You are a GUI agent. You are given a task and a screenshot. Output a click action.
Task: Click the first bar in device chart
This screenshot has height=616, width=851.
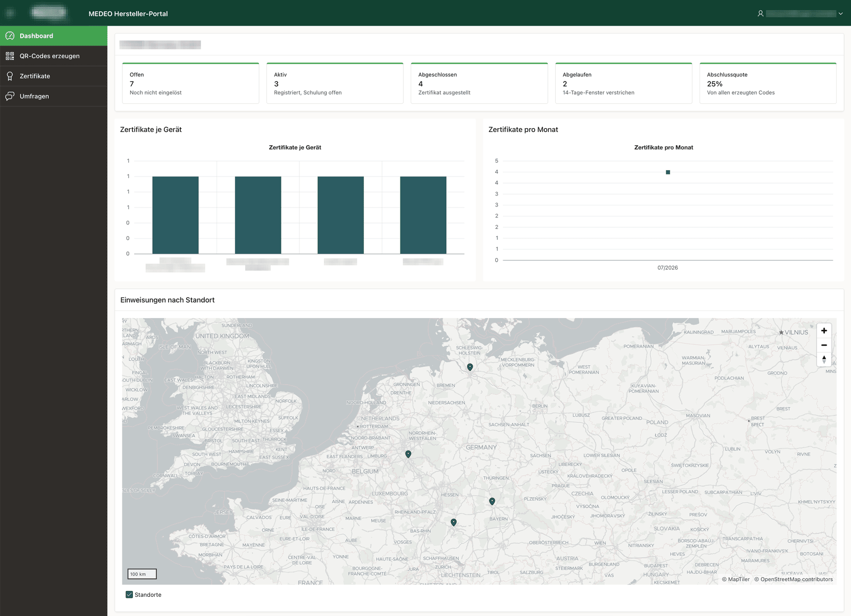(176, 215)
